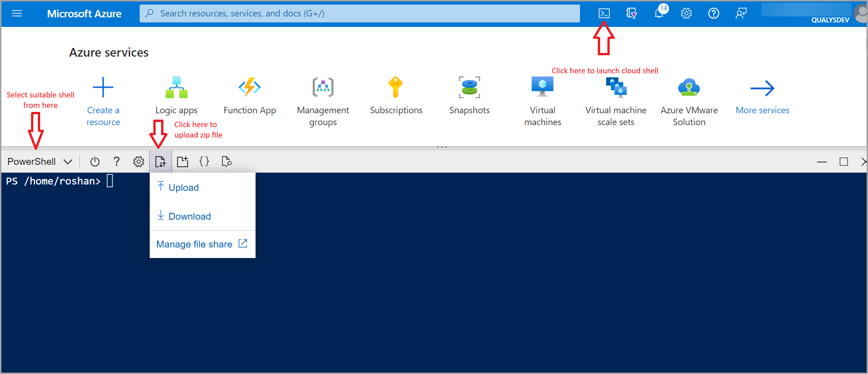Minimize the Cloud Shell pane

click(x=822, y=162)
